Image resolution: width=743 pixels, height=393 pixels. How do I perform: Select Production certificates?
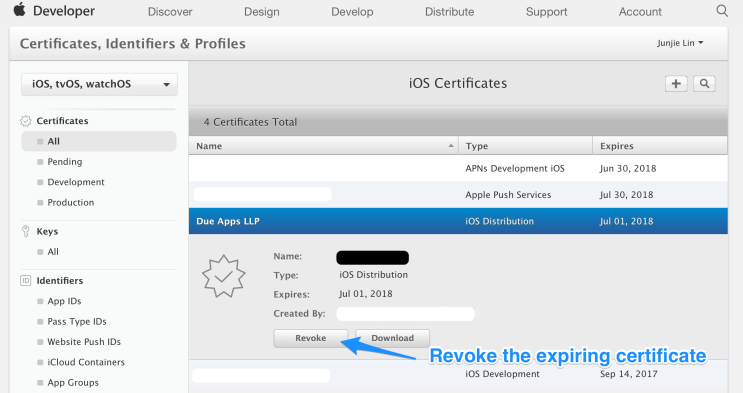(x=71, y=202)
